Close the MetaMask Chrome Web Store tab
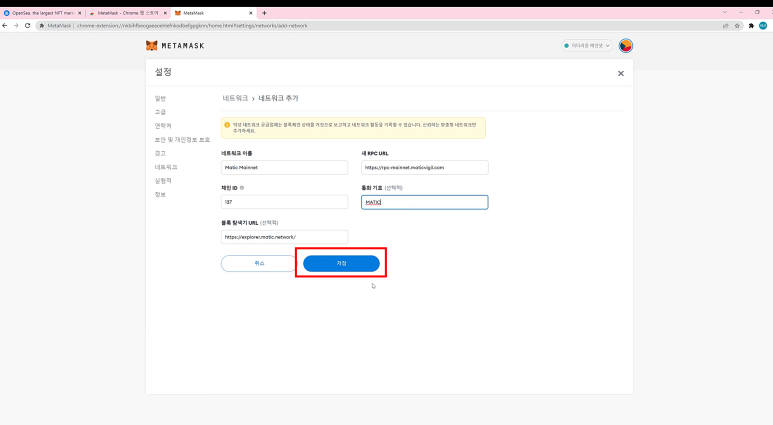Viewport: 773px width, 425px height. [165, 13]
